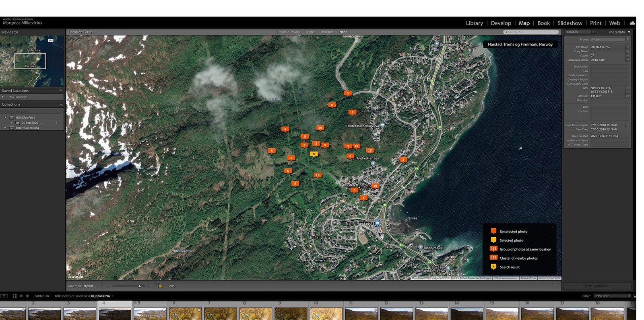Filter map by Tagged photos
Screen dimensions: 644x320
pos(310,32)
